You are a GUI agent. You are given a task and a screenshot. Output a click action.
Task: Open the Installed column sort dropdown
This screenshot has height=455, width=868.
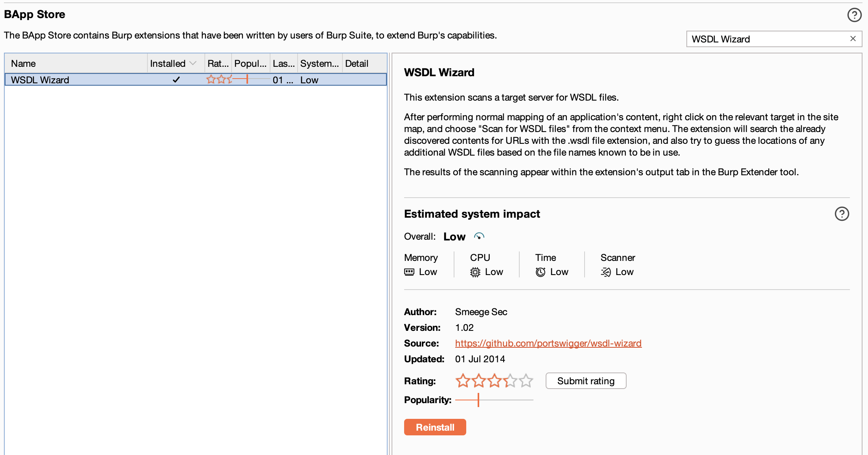point(193,63)
